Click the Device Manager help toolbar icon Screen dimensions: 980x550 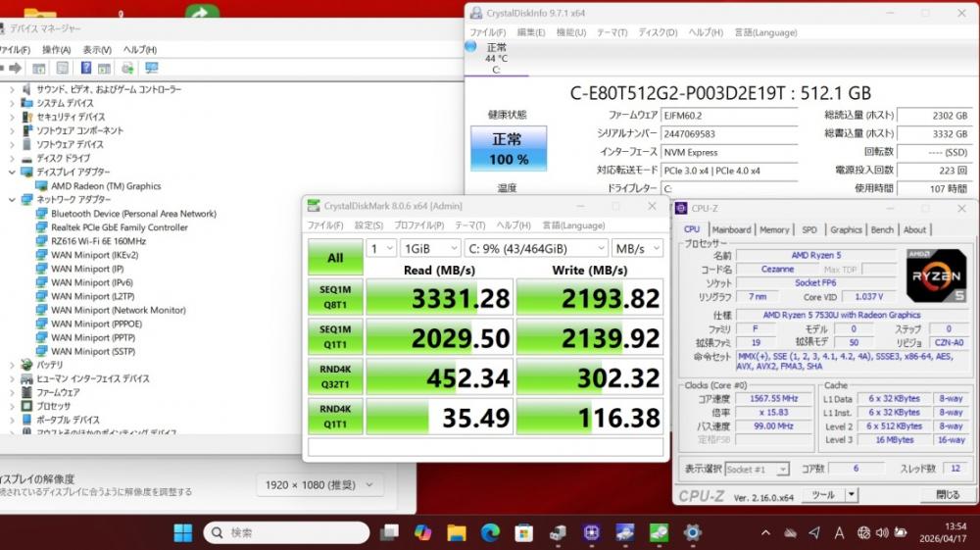pyautogui.click(x=84, y=68)
